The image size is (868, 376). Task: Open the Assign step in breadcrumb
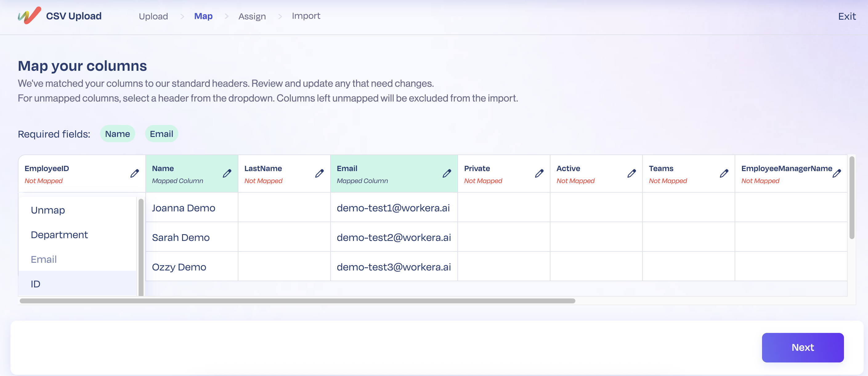(252, 16)
